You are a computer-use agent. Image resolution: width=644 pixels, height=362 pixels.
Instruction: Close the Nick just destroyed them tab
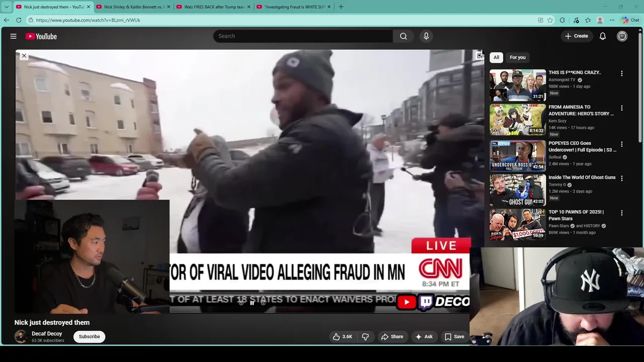(x=89, y=7)
